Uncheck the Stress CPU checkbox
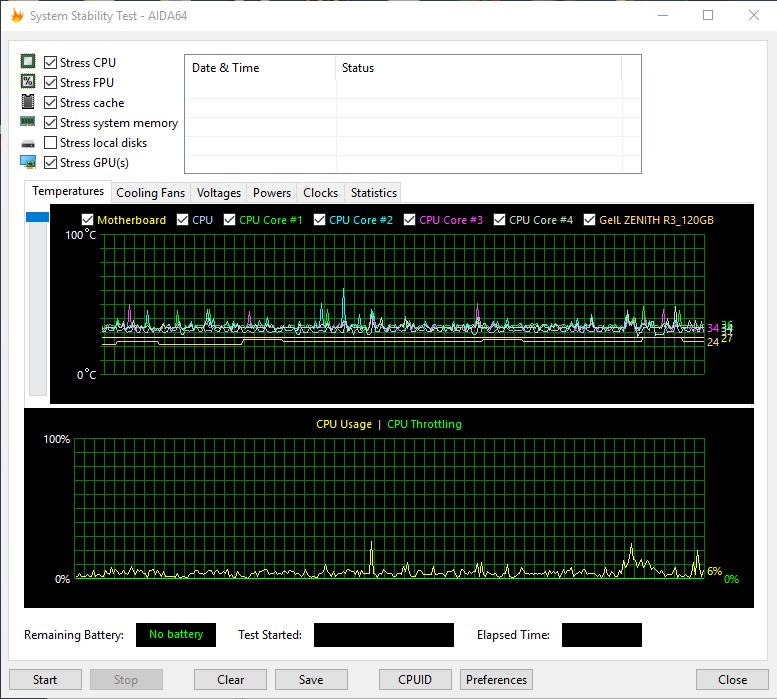777x699 pixels. click(x=50, y=62)
